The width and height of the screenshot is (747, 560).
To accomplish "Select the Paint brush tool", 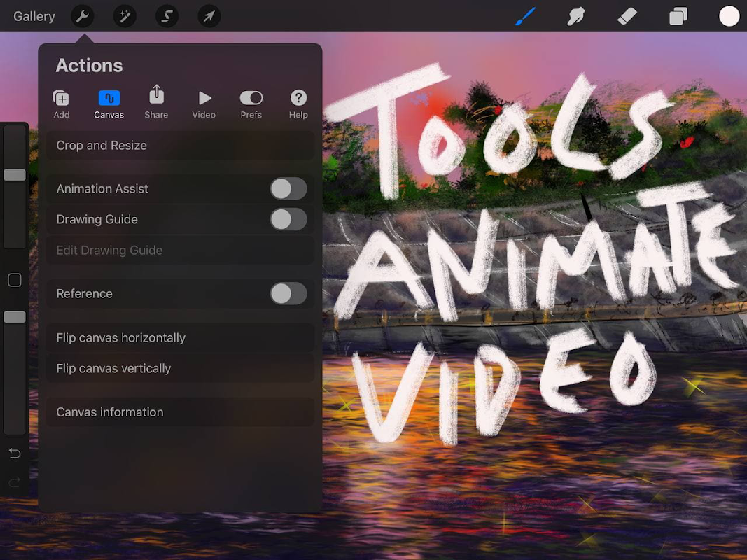I will (525, 16).
